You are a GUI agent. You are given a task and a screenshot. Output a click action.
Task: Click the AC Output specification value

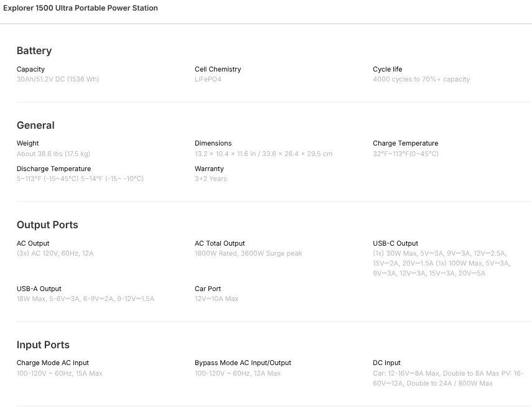coord(55,254)
